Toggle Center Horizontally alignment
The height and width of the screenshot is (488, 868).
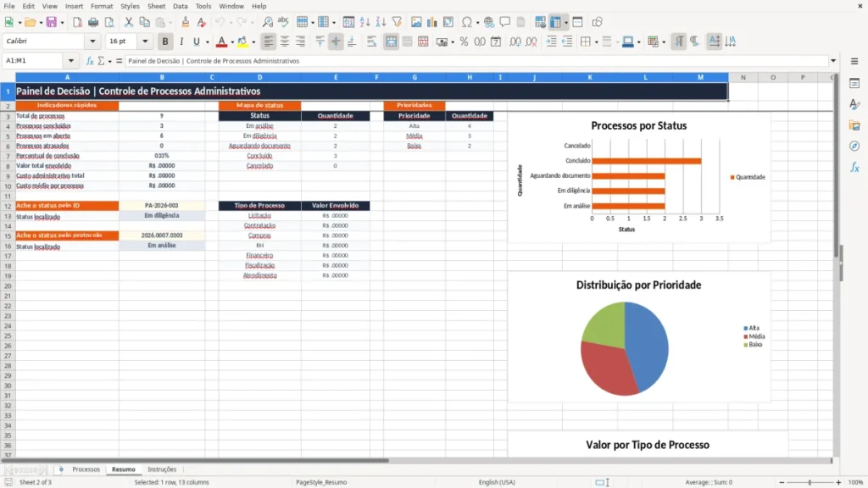(285, 42)
